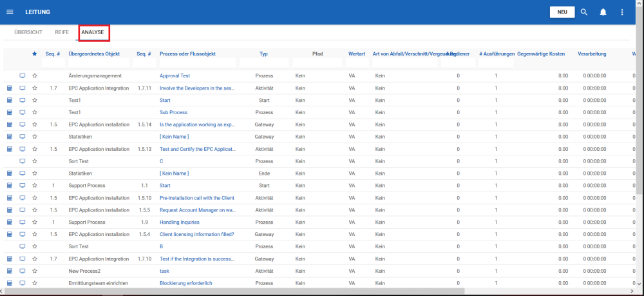Open the hamburger navigation menu
Viewport: 644px width, 296px height.
(10, 12)
